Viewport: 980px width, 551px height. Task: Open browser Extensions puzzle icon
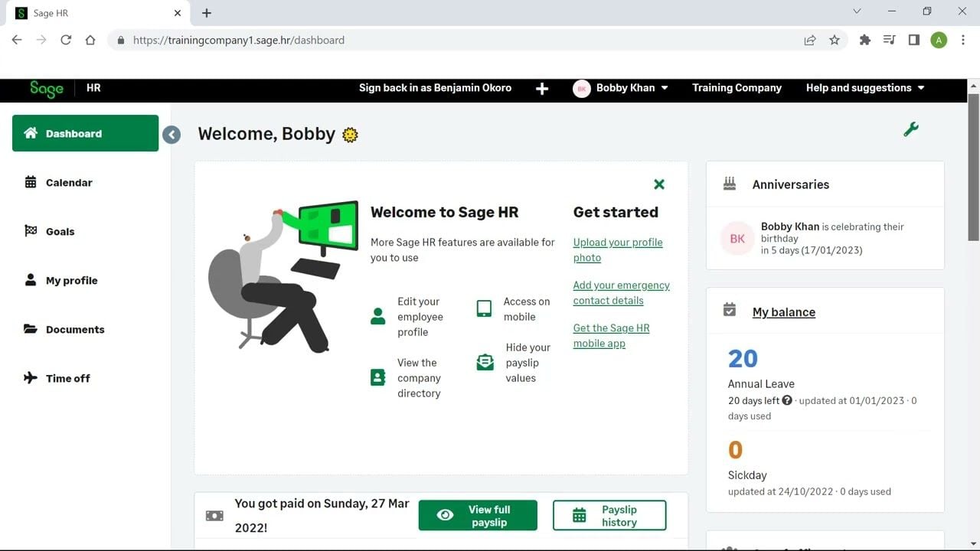tap(865, 40)
